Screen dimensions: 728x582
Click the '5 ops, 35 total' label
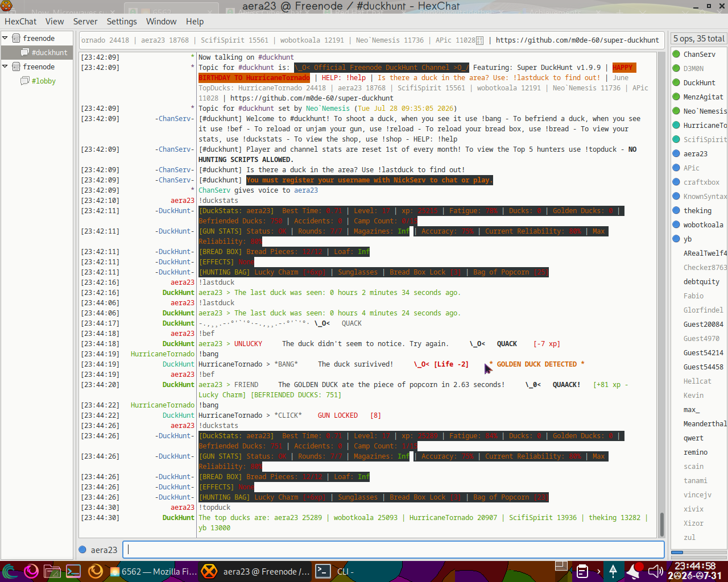tap(699, 39)
